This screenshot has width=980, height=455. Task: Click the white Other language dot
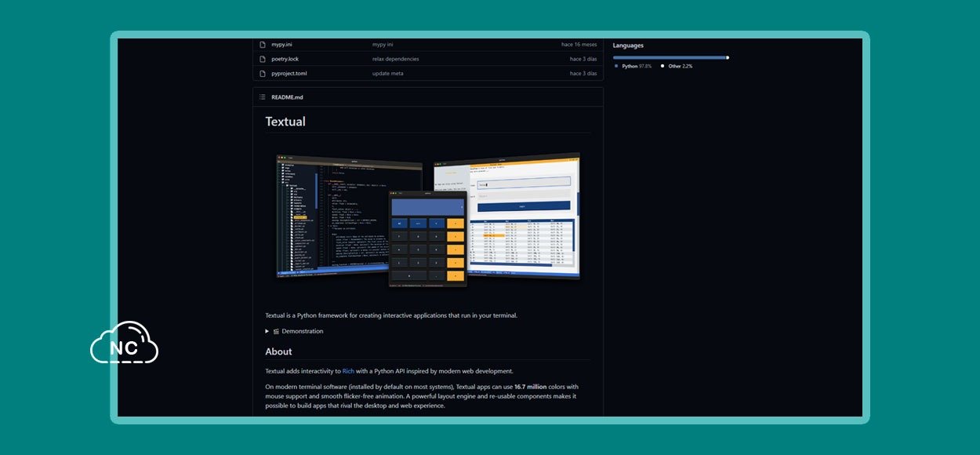pyautogui.click(x=662, y=67)
